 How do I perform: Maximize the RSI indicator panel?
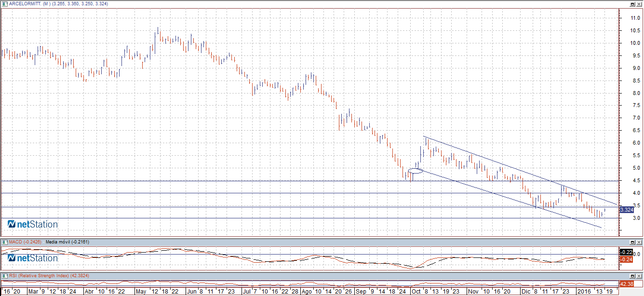tap(632, 275)
